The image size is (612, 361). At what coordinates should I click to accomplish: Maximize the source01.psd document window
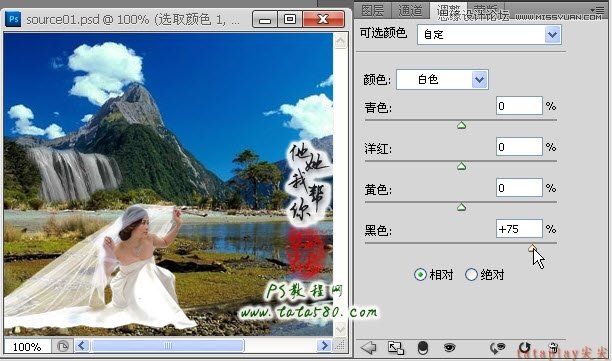pos(290,19)
